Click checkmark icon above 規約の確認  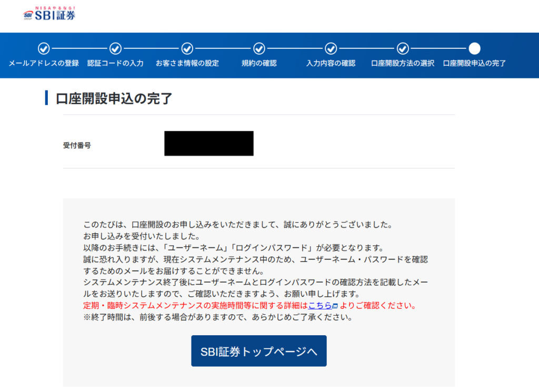tap(259, 48)
